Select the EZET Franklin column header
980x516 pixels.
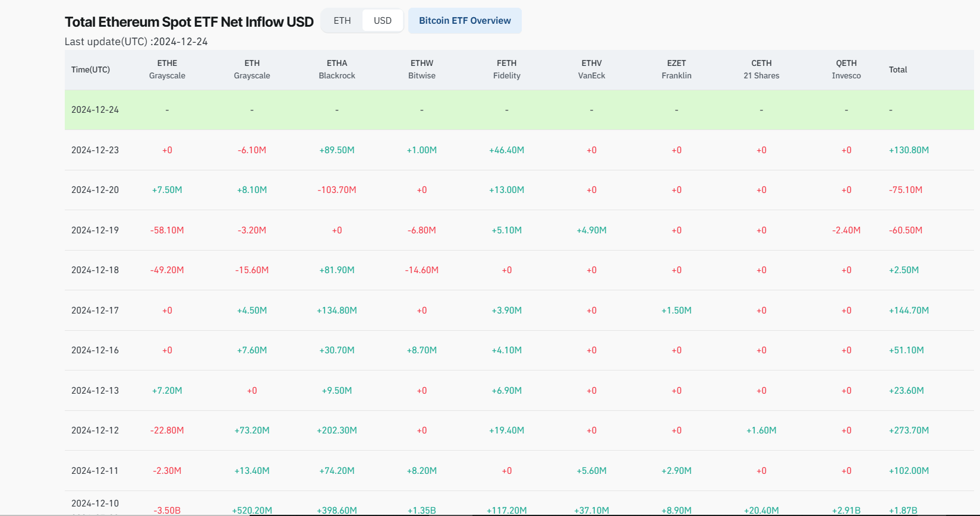[x=676, y=69]
